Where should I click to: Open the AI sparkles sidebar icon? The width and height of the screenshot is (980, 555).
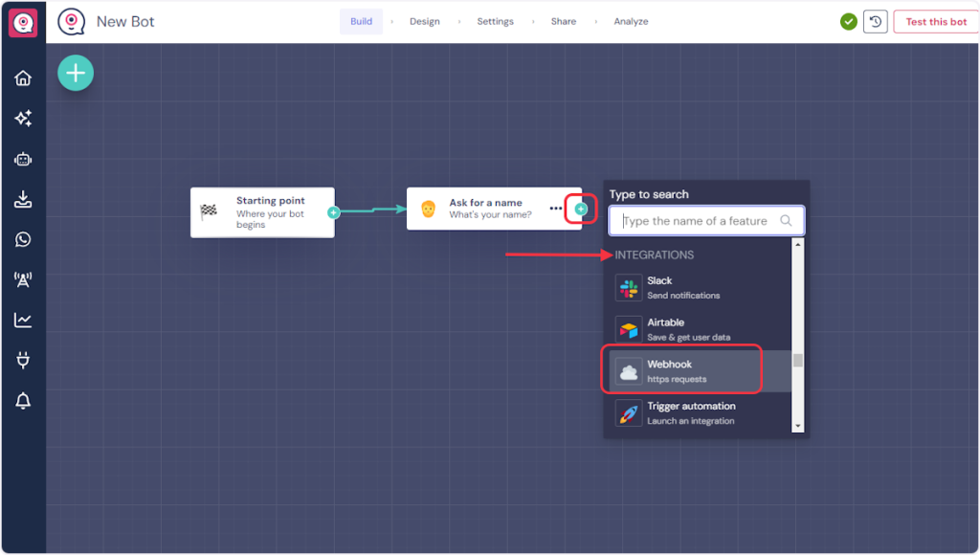point(23,119)
